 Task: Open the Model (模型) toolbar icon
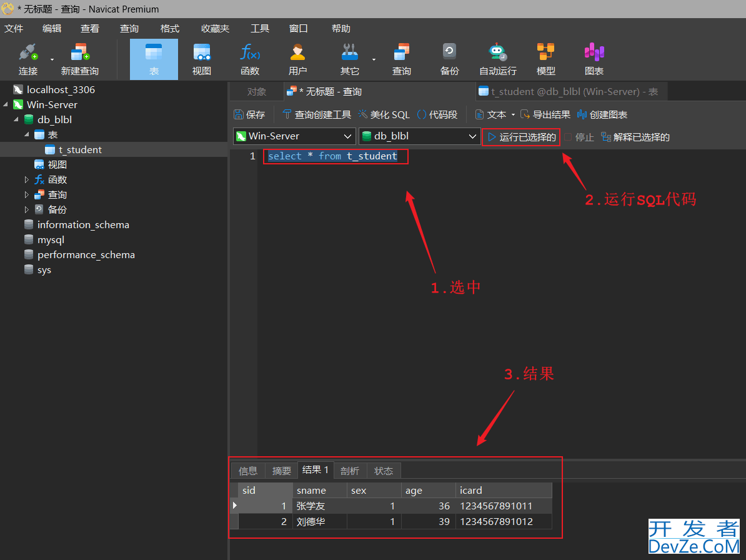(545, 59)
